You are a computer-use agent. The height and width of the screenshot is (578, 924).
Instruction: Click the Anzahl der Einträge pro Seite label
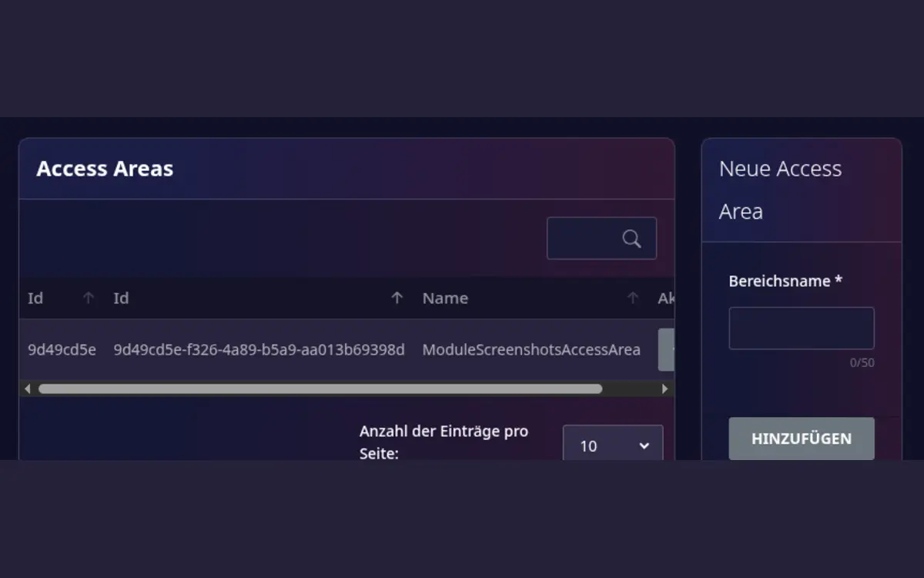[444, 442]
